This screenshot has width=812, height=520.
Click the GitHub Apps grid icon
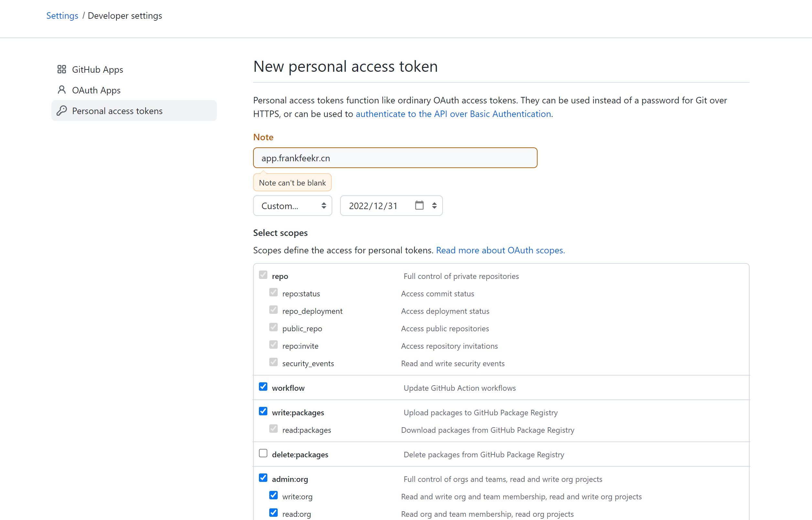pos(61,69)
